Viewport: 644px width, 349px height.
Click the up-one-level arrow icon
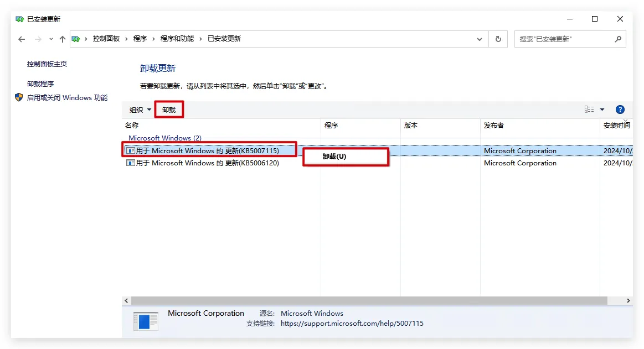click(x=63, y=39)
